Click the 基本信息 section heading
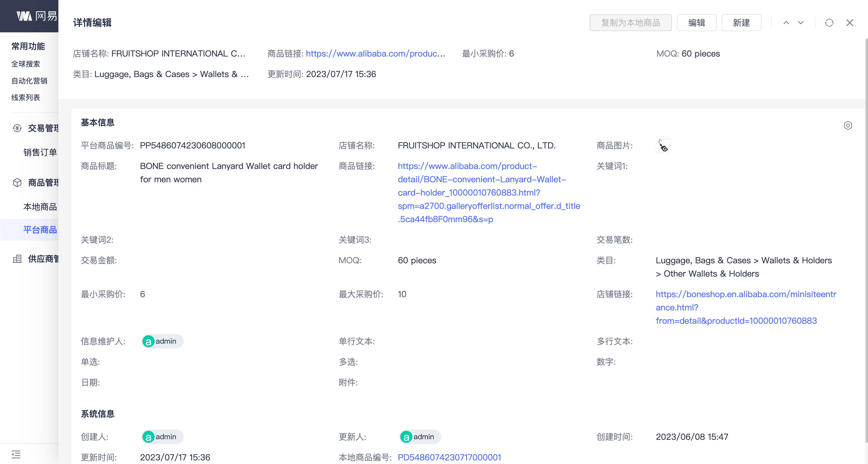 pyautogui.click(x=97, y=122)
